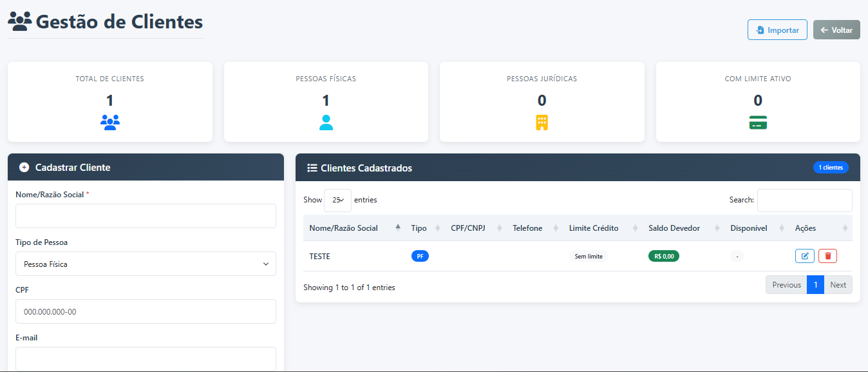Click the people icon beside Gestão de Clientes
This screenshot has width=868, height=372.
(x=19, y=22)
